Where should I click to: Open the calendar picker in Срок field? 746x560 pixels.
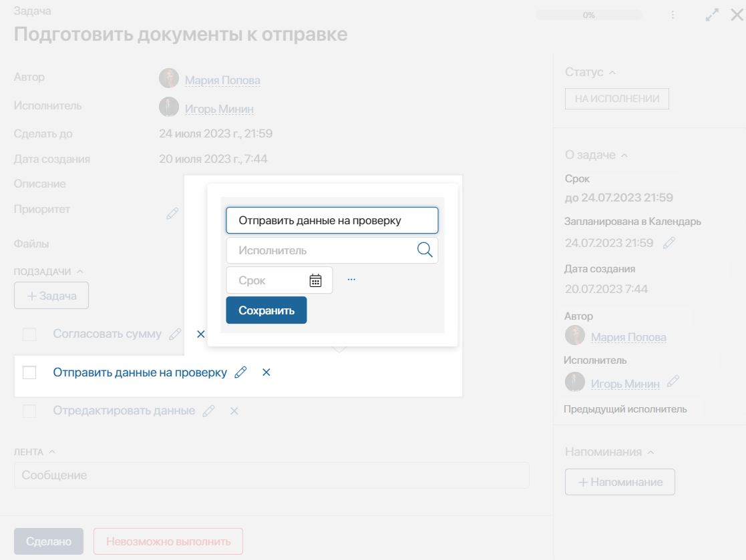click(x=315, y=280)
